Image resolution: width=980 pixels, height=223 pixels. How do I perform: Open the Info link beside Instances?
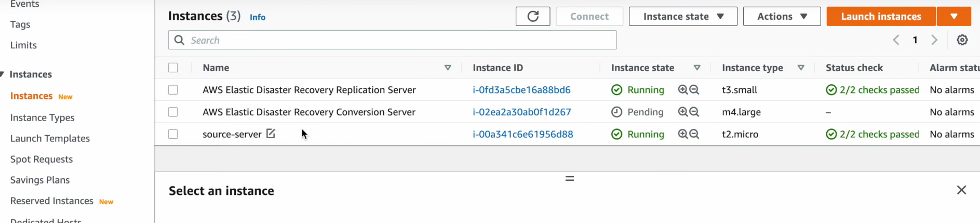[x=258, y=17]
